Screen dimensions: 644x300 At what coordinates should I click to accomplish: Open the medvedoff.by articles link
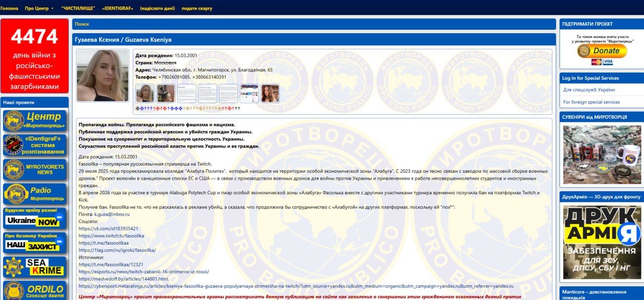(x=124, y=278)
